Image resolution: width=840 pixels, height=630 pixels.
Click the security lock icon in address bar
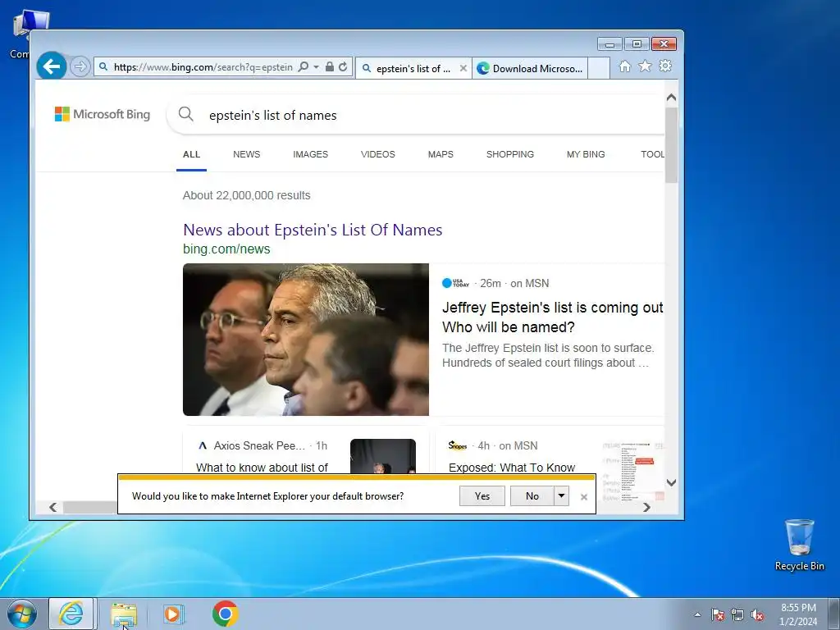point(330,67)
